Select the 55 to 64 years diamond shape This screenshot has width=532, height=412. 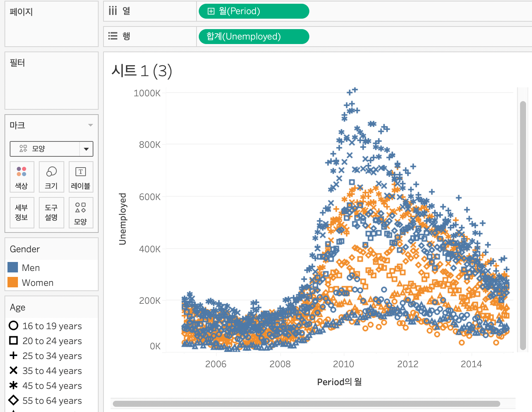(13, 400)
